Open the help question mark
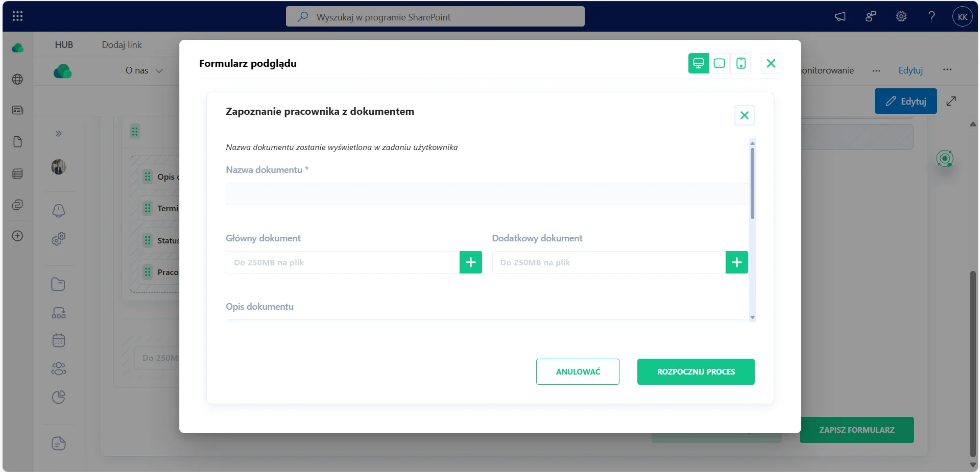Image resolution: width=980 pixels, height=472 pixels. point(931,16)
